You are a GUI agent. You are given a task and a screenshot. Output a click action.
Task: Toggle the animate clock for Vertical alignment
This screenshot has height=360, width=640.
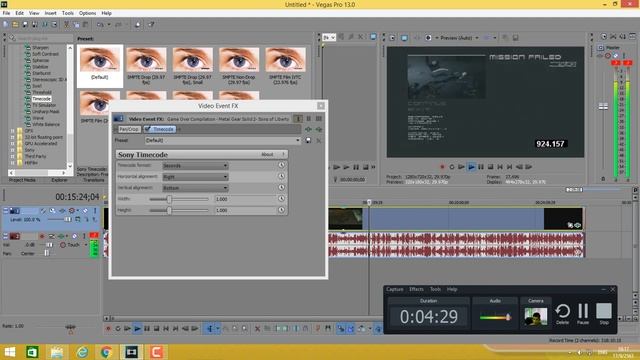point(281,187)
